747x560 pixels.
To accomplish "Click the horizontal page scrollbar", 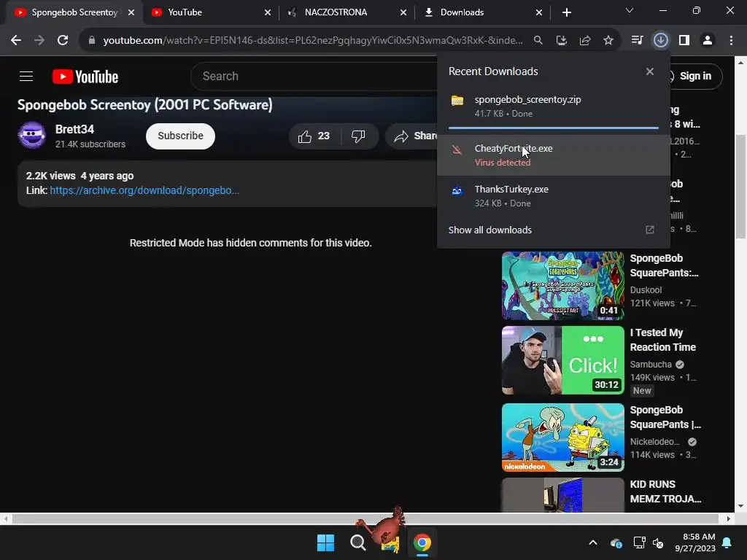I will [365, 518].
